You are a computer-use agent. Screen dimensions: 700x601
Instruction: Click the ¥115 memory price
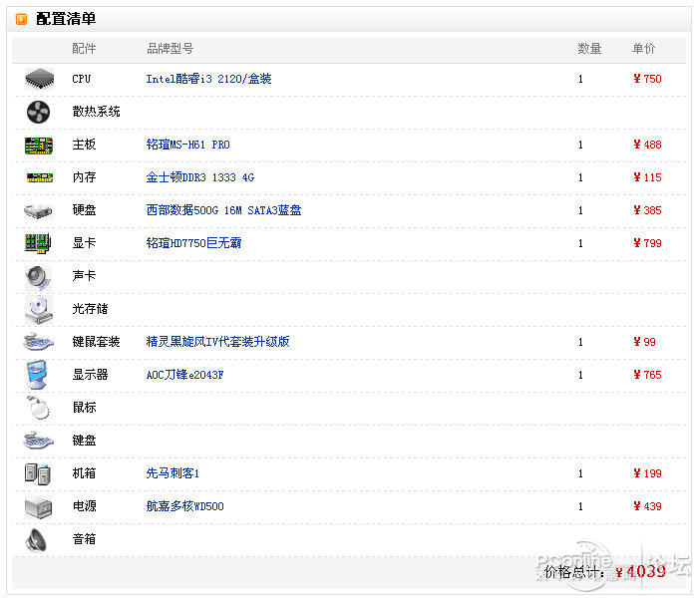(x=647, y=177)
